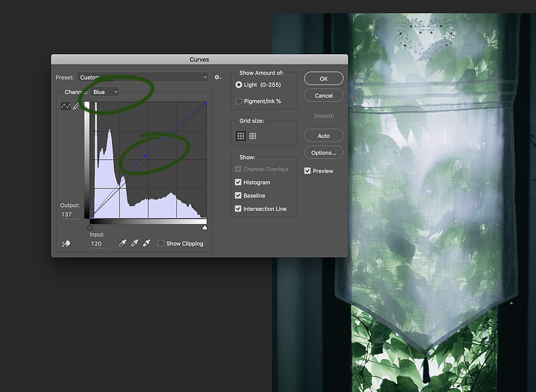Choose the simple grid size icon
The height and width of the screenshot is (392, 536).
pos(241,136)
